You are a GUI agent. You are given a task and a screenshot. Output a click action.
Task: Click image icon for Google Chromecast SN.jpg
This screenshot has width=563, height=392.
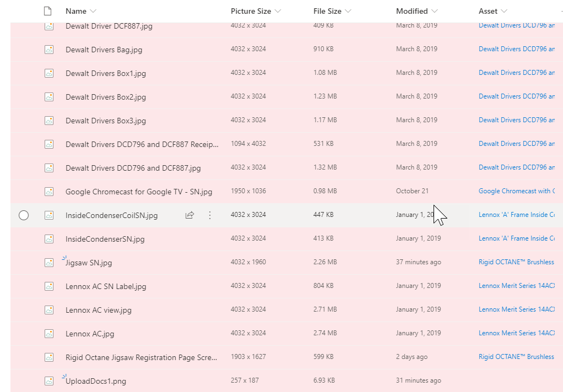point(49,192)
